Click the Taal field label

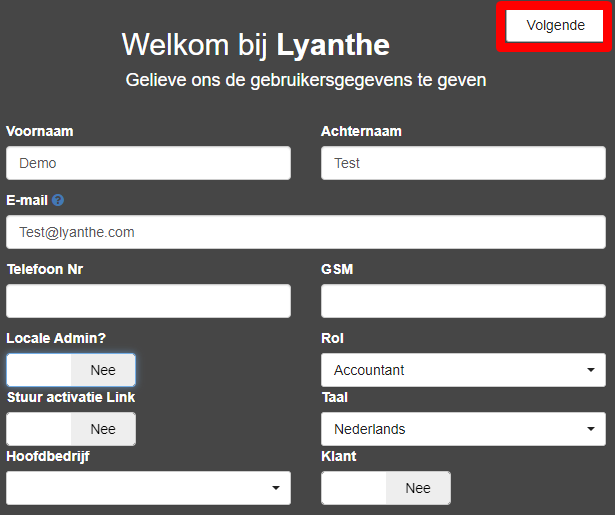(x=335, y=397)
